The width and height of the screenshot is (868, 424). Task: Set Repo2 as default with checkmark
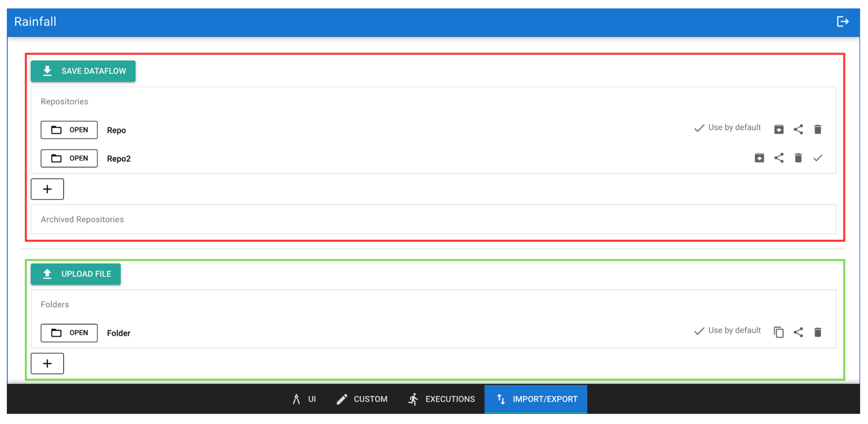tap(817, 158)
